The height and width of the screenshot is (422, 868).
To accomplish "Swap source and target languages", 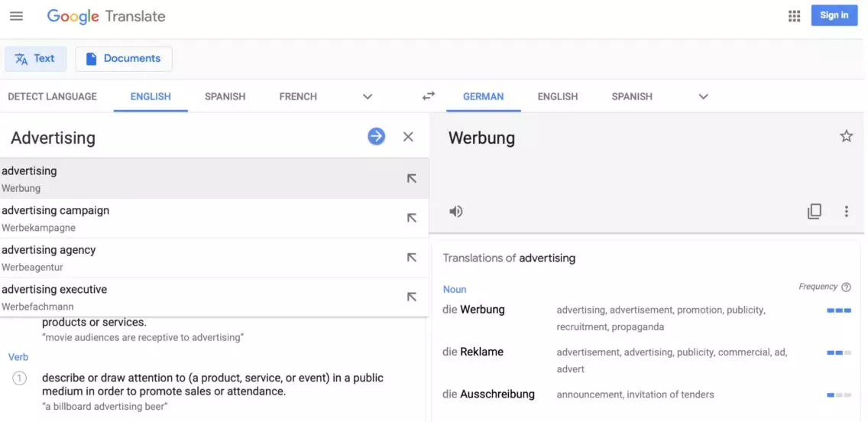I will [429, 96].
